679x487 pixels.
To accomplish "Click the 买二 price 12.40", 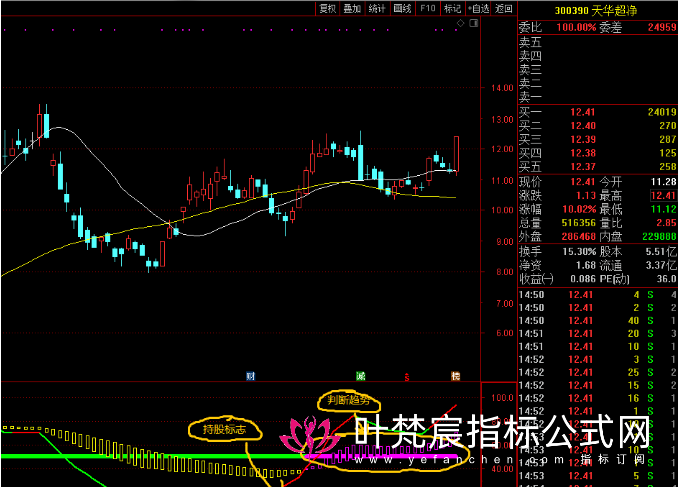I will tap(582, 126).
